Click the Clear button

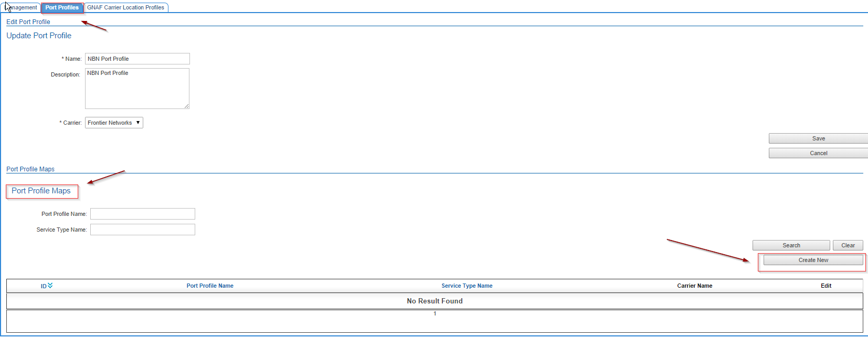point(848,245)
